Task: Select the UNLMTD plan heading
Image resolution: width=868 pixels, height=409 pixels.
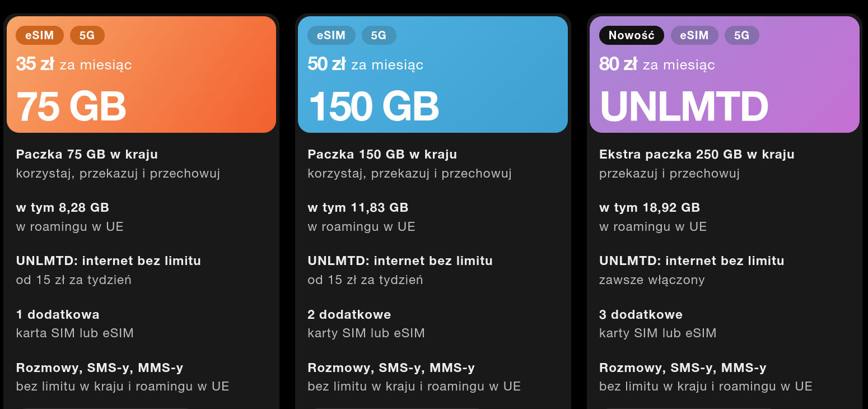Action: 684,106
